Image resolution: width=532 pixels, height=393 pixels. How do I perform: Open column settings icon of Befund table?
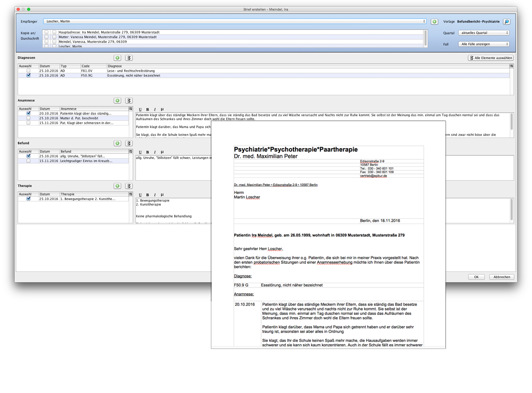click(x=131, y=151)
